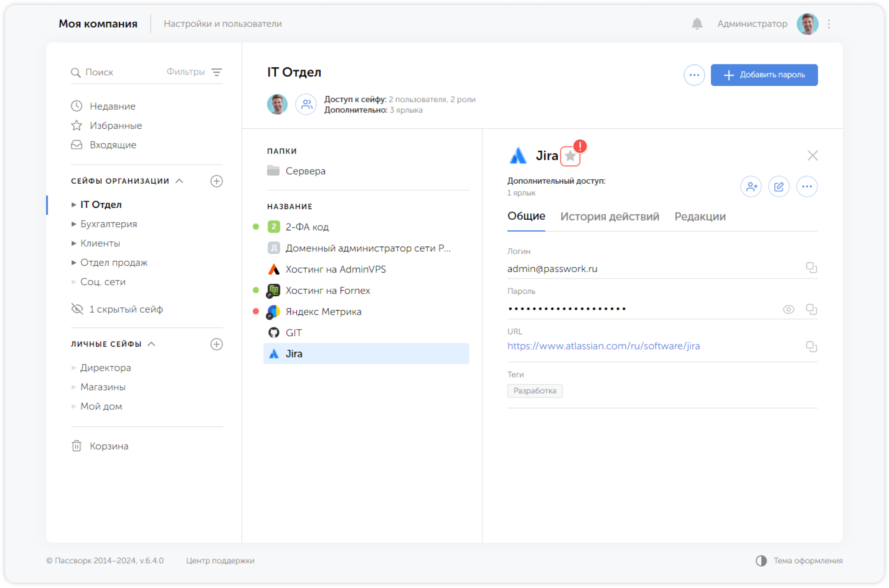Viewport: 889px width, 588px height.
Task: Expand the Бухгалтерия vault tree
Action: coord(74,224)
